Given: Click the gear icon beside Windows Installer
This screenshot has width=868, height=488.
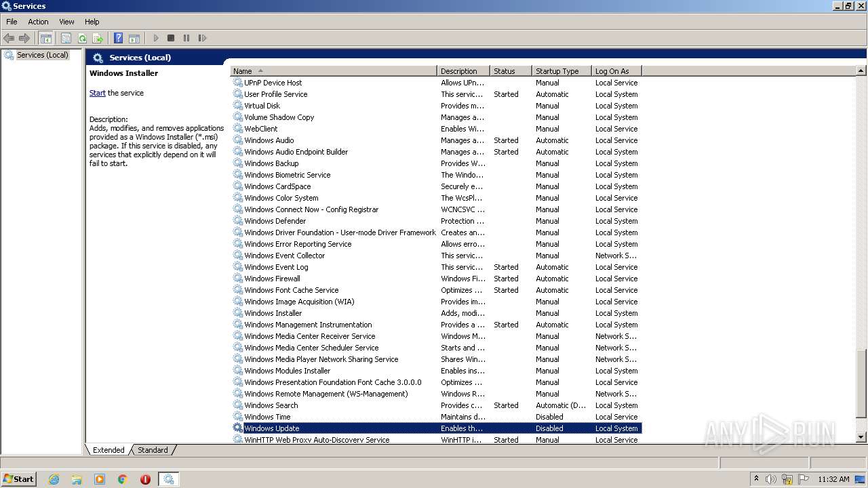Looking at the screenshot, I should point(237,312).
